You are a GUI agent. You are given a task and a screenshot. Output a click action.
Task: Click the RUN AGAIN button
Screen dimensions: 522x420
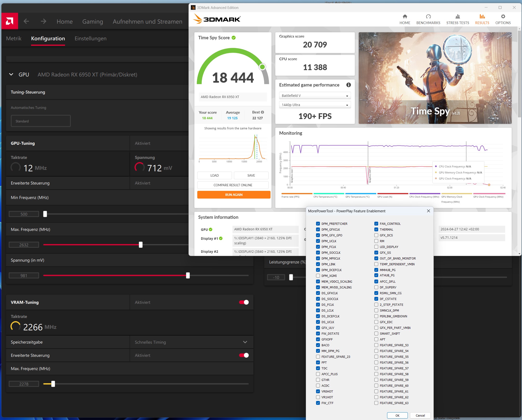pos(234,195)
